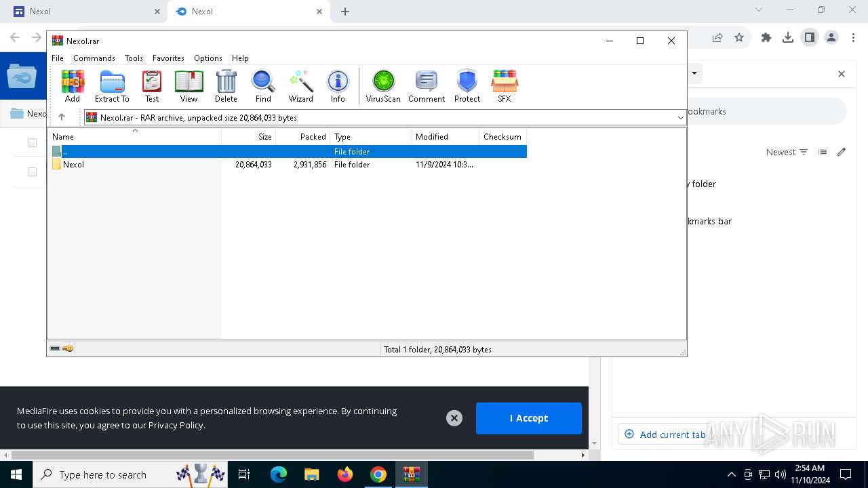Image resolution: width=868 pixels, height=488 pixels.
Task: Open the Favorites menu
Action: 168,58
